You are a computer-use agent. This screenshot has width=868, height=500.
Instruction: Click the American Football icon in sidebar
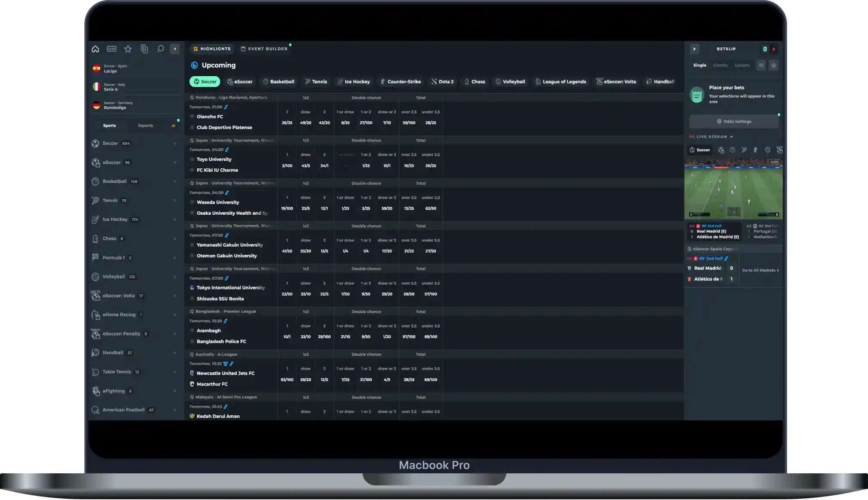(x=95, y=410)
